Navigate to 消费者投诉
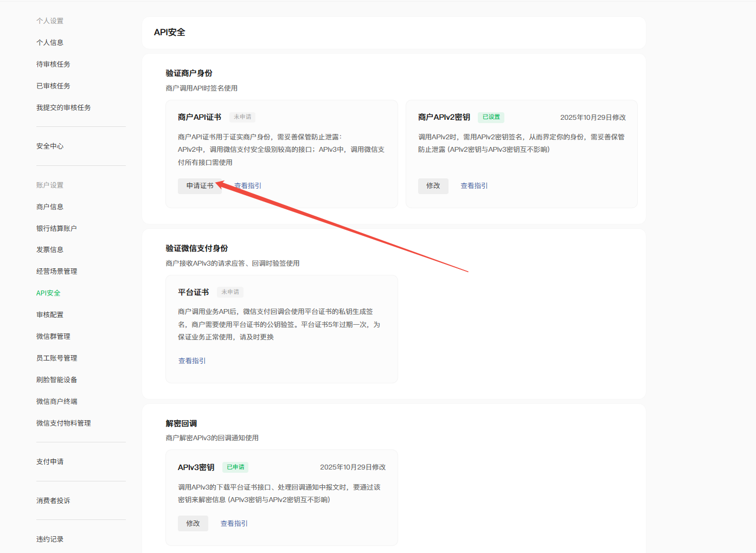The width and height of the screenshot is (756, 553). 53,501
